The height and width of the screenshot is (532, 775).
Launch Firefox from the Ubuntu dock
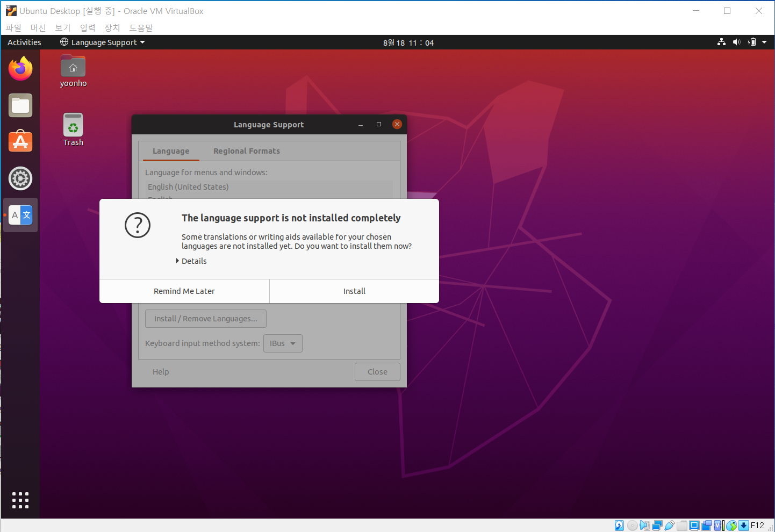click(20, 68)
